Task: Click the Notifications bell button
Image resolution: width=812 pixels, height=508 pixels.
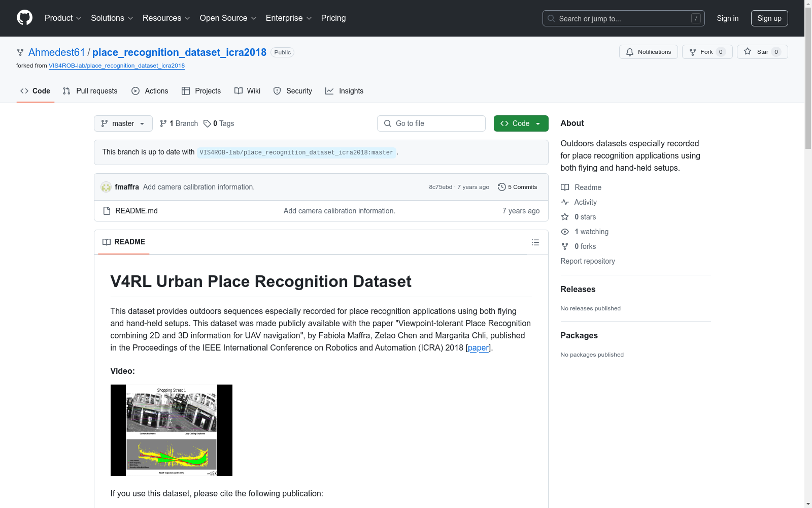Action: coord(648,52)
